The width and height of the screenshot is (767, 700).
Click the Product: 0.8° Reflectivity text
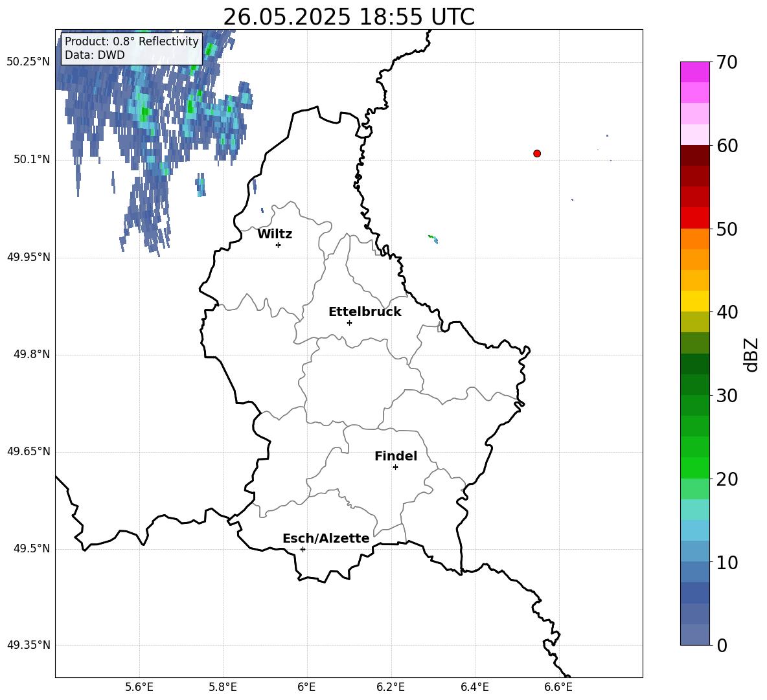tap(132, 41)
